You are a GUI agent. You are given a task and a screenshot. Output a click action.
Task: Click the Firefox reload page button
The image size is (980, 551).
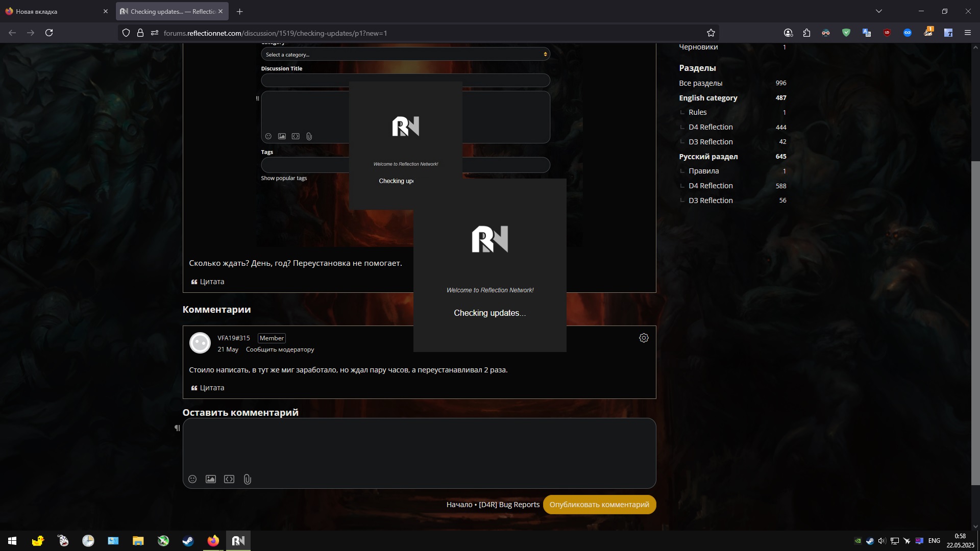pyautogui.click(x=49, y=33)
